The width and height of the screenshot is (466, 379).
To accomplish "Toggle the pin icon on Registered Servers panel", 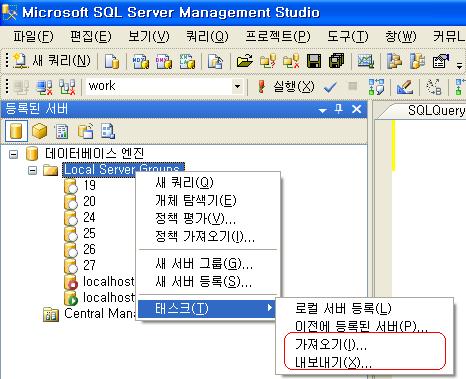I will point(339,109).
